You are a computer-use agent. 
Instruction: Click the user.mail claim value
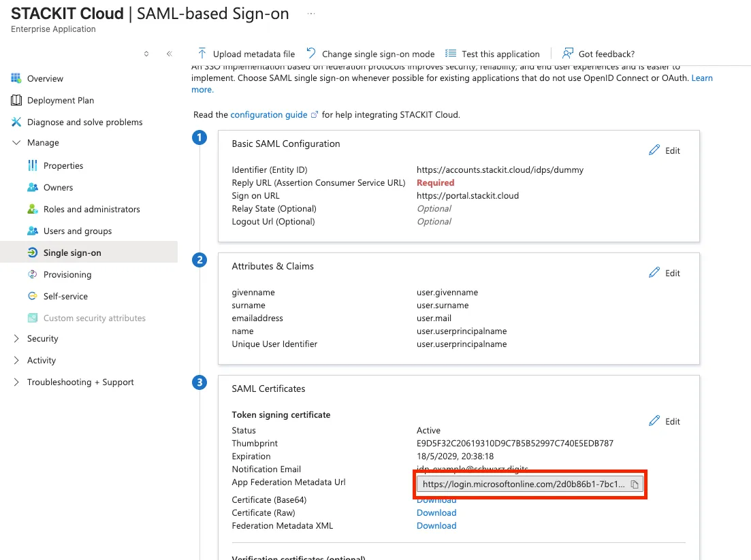point(434,318)
